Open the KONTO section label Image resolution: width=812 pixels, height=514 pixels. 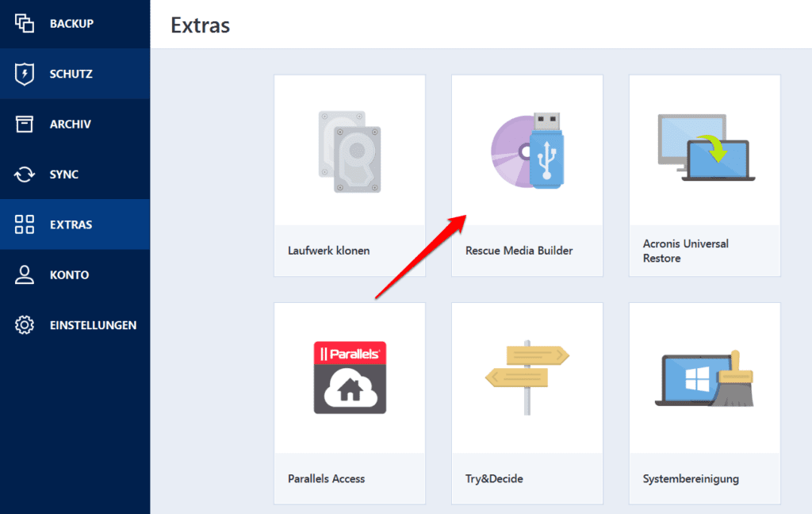(x=70, y=275)
